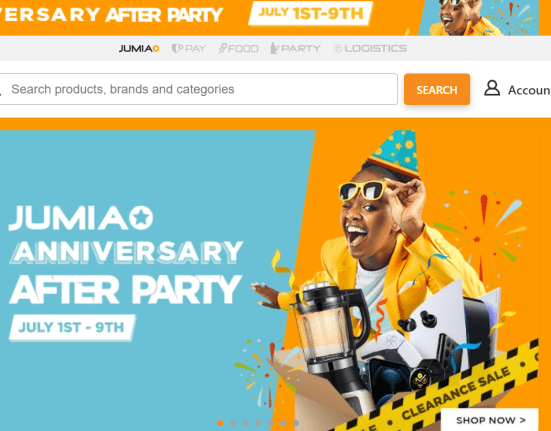Open Jumia Food service link
Viewport: 551px width, 431px height.
[x=238, y=48]
